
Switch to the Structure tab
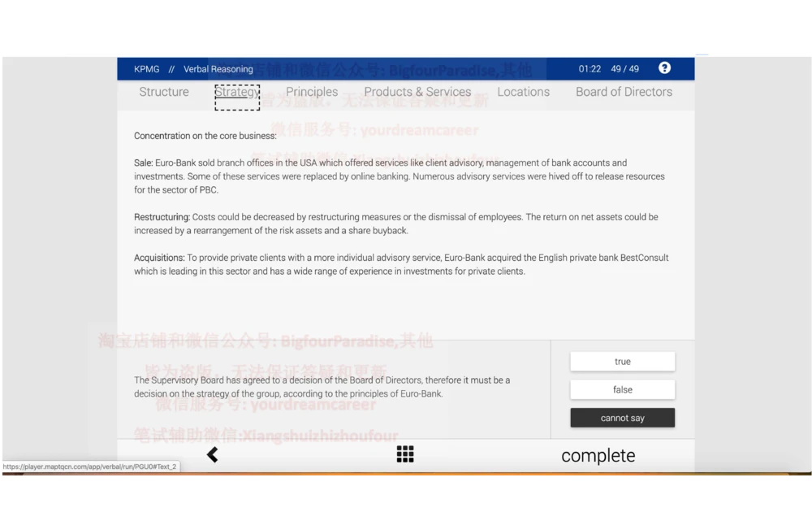[164, 92]
